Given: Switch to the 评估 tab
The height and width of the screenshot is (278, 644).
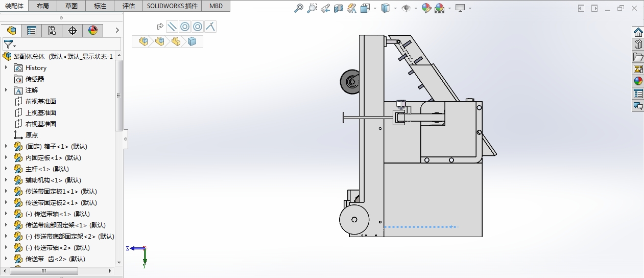Looking at the screenshot, I should 129,6.
